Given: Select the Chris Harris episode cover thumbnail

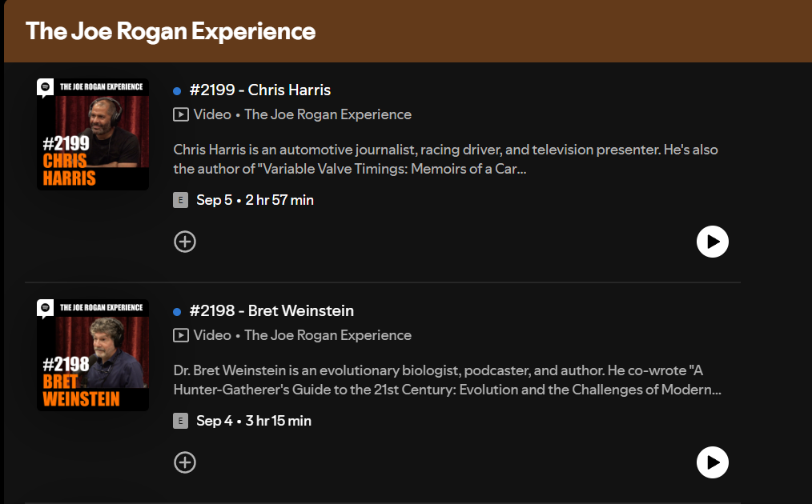Looking at the screenshot, I should point(93,134).
